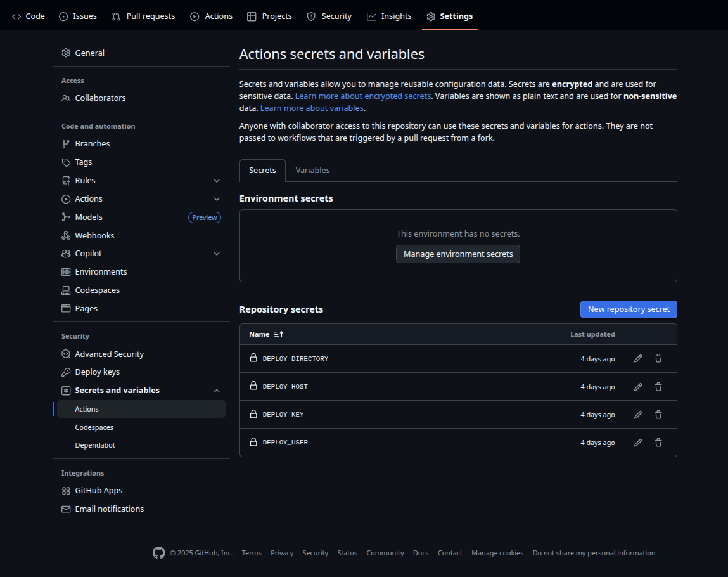Screen dimensions: 728x577
Task: Click the lock icon beside DEPLOY_KEY
Action: coord(253,414)
